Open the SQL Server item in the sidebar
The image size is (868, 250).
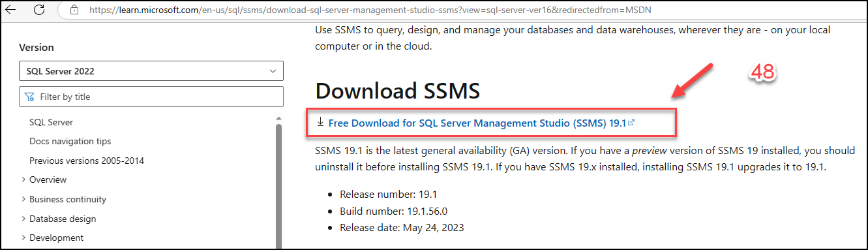tap(51, 122)
